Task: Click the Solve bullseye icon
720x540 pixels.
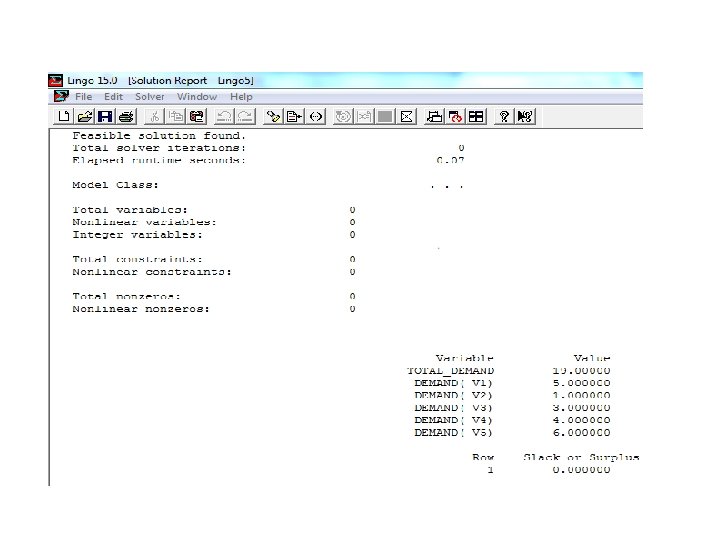Action: click(343, 117)
